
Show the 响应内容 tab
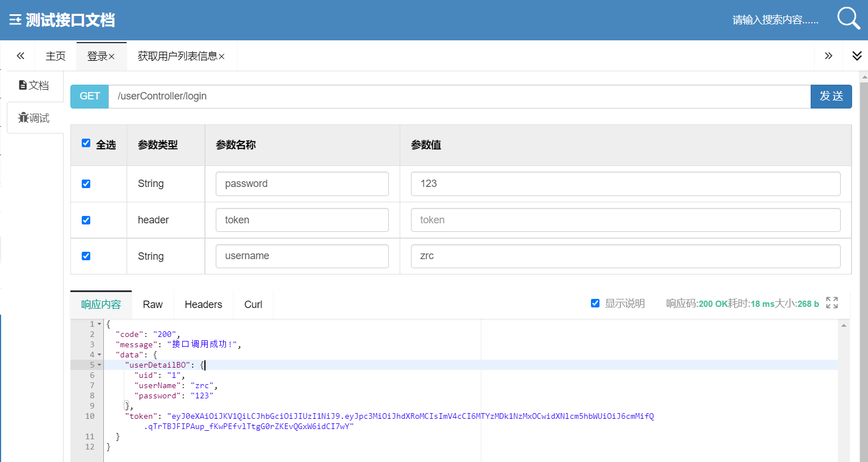coord(101,305)
